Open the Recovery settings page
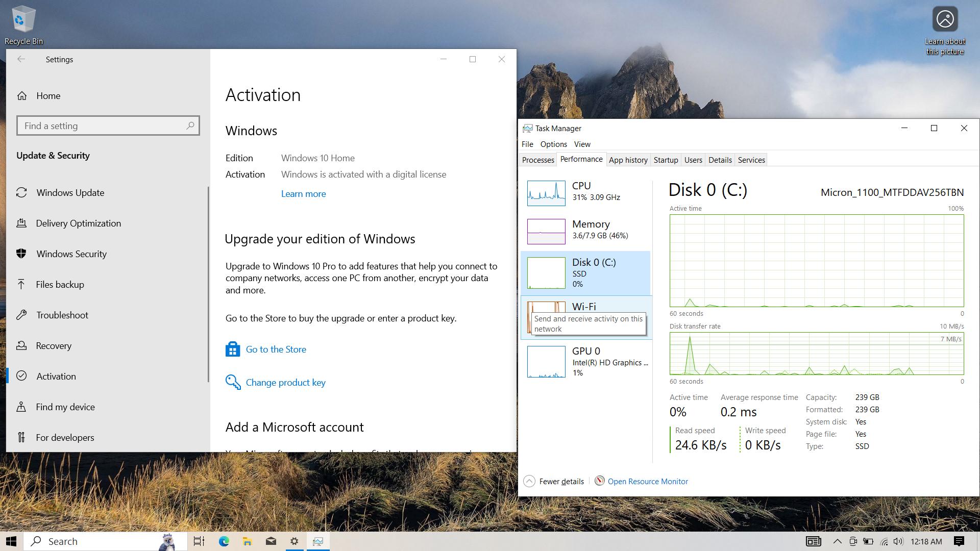 click(x=107, y=345)
